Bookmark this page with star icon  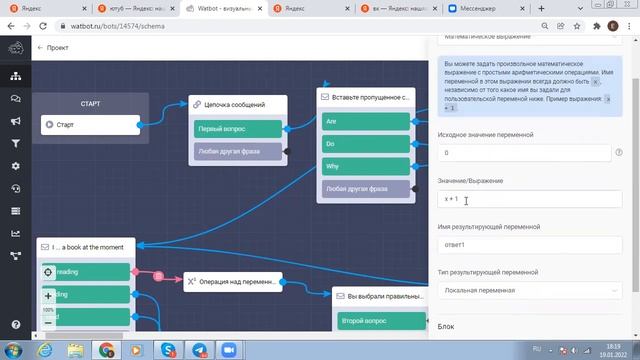pyautogui.click(x=577, y=26)
